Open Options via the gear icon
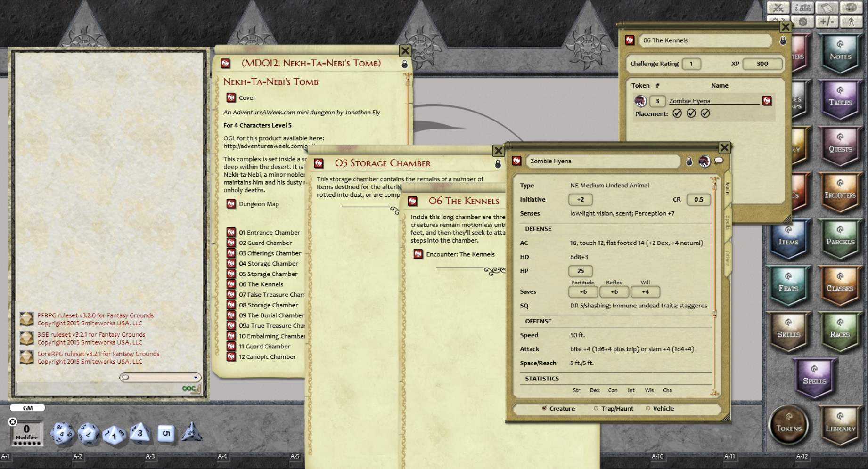 802,22
